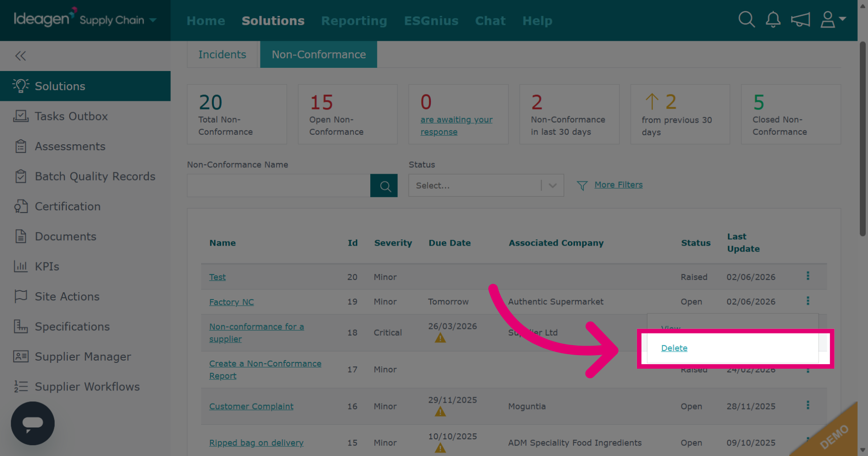Open Certification section
Screen dimensions: 868x456
pos(85,206)
